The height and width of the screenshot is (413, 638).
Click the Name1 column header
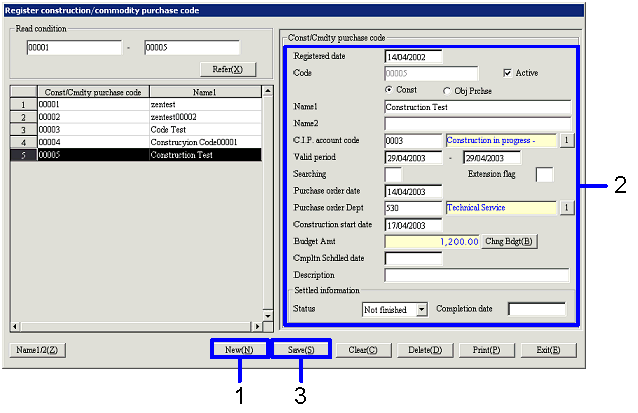(204, 91)
